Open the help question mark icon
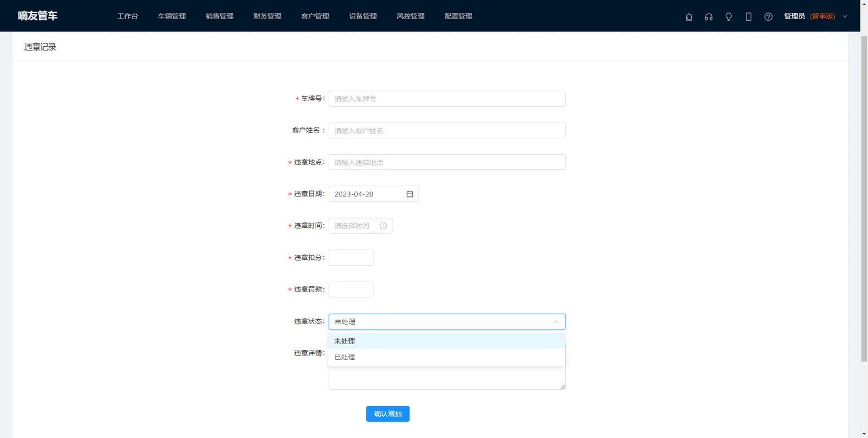Screen dimensions: 868x438 (x=768, y=17)
